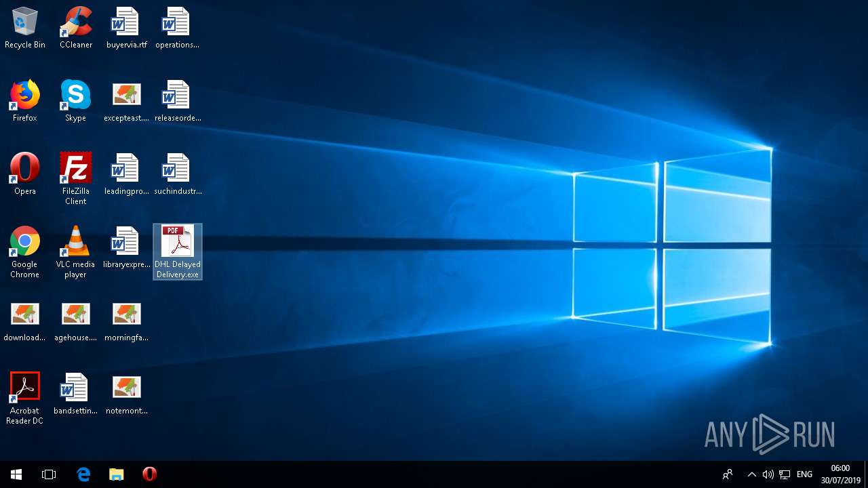Click the Show desktop strip
The height and width of the screenshot is (488, 868).
tap(866, 474)
